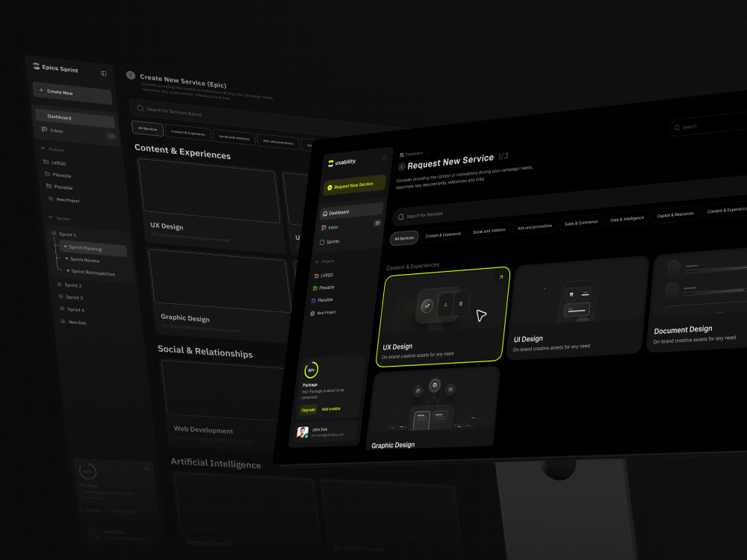747x560 pixels.
Task: Select Ads and promotions tab in Epics Sprint window
Action: click(278, 142)
